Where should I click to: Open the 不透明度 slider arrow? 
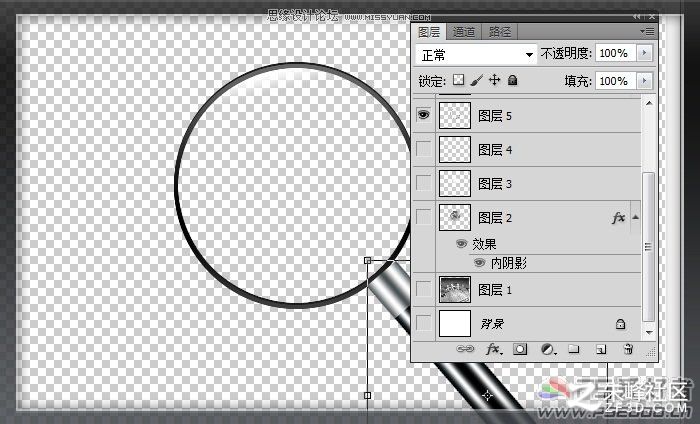644,53
